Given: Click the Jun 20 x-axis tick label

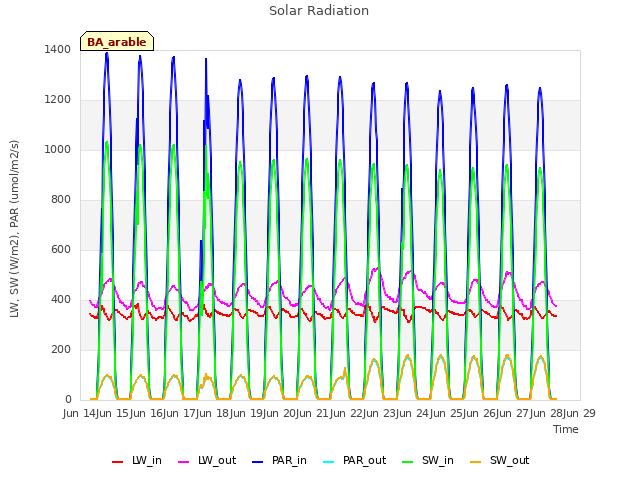Looking at the screenshot, I should [281, 413].
